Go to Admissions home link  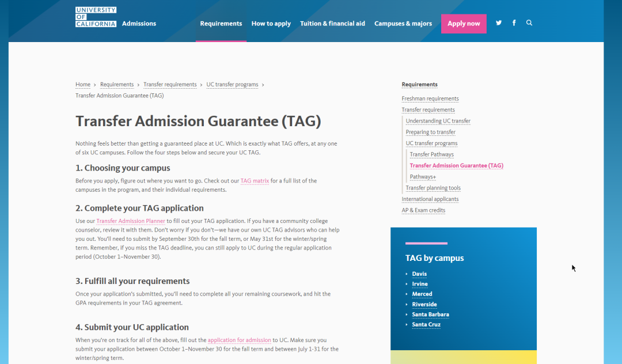coord(139,24)
